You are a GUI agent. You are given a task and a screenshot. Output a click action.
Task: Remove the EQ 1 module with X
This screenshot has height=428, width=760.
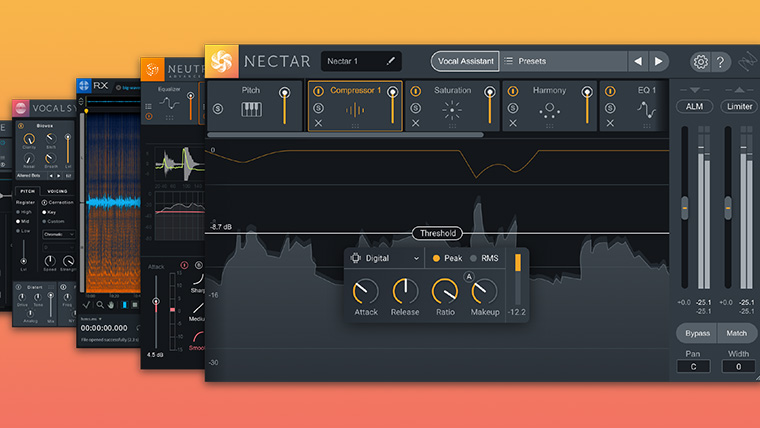coord(610,123)
